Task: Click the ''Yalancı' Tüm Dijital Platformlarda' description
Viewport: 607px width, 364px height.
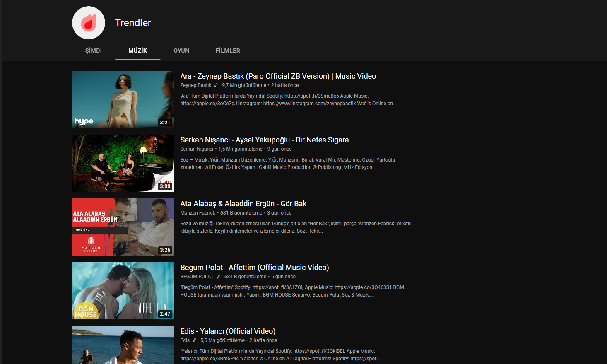Action: (x=282, y=355)
